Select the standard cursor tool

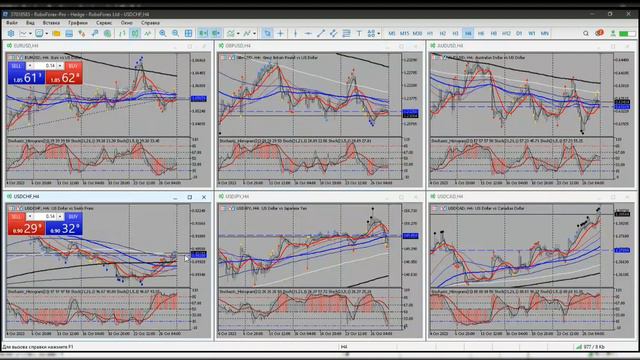pyautogui.click(x=267, y=33)
